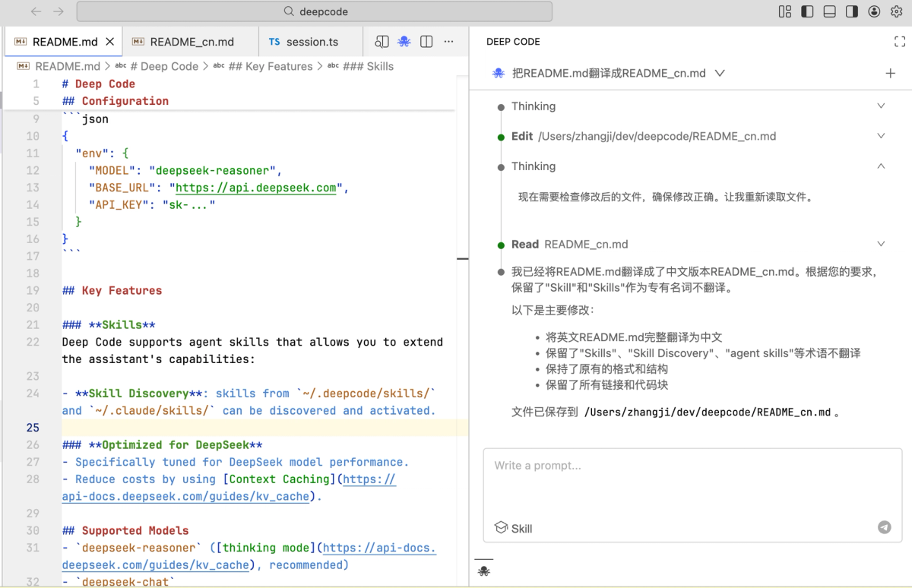Click the 'Deep Code supports agent skills' paragraph

point(252,351)
